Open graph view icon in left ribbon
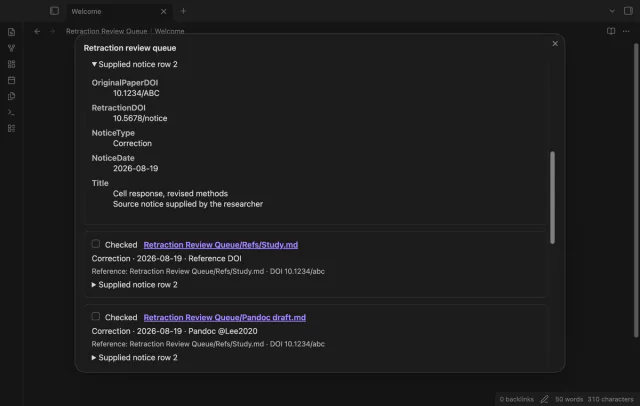Viewport: 640px width, 406px height. (x=11, y=48)
